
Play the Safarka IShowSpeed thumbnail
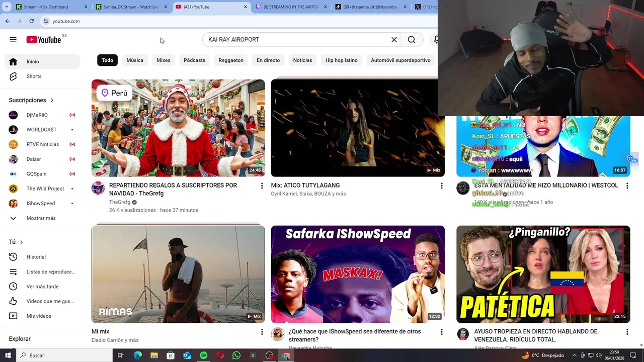(358, 275)
